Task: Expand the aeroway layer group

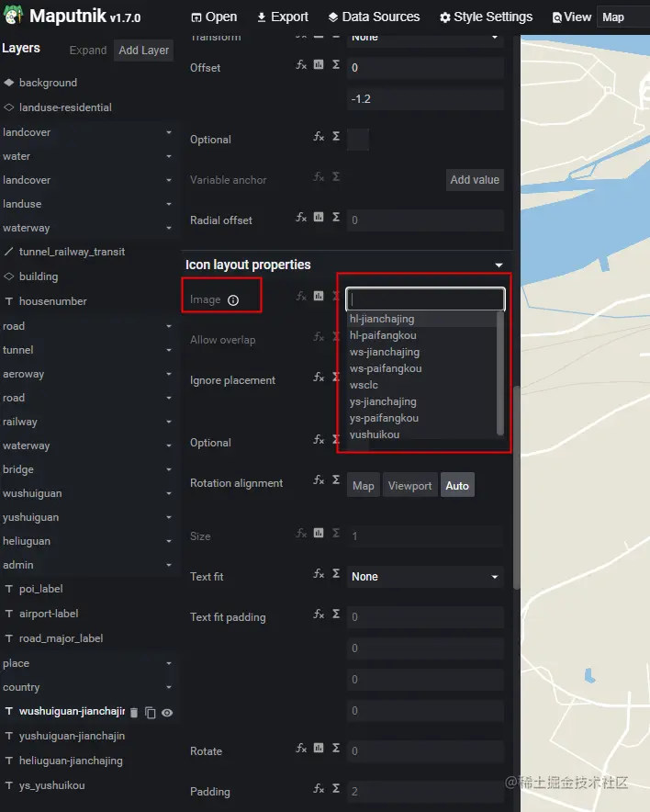Action: tap(169, 373)
